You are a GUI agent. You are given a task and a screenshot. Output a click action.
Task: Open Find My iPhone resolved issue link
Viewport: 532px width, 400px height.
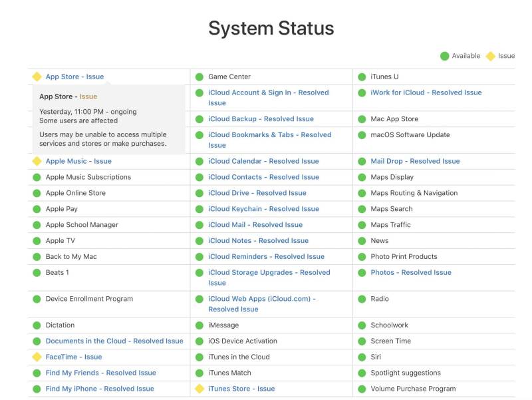coord(100,389)
